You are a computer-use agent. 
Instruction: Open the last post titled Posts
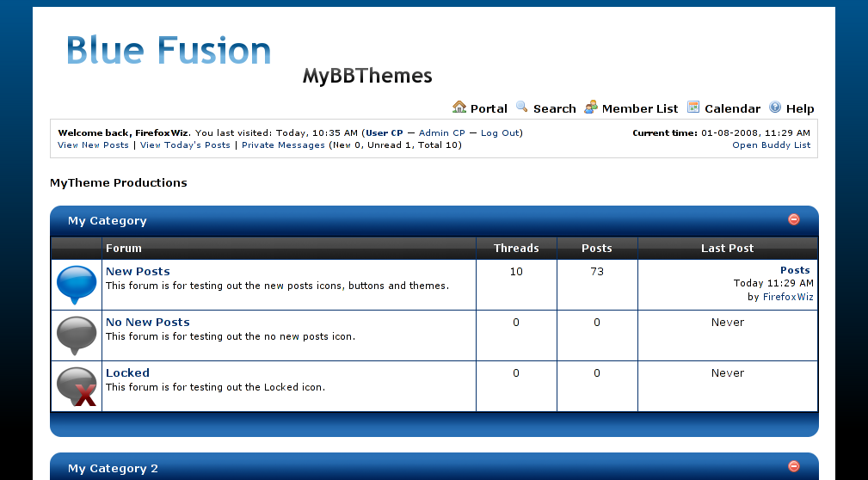(795, 270)
